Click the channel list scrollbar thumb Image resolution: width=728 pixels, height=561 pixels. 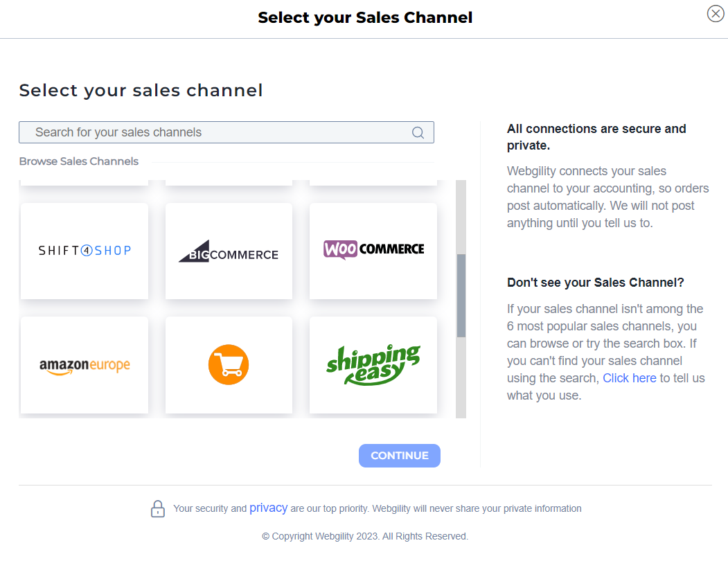461,295
